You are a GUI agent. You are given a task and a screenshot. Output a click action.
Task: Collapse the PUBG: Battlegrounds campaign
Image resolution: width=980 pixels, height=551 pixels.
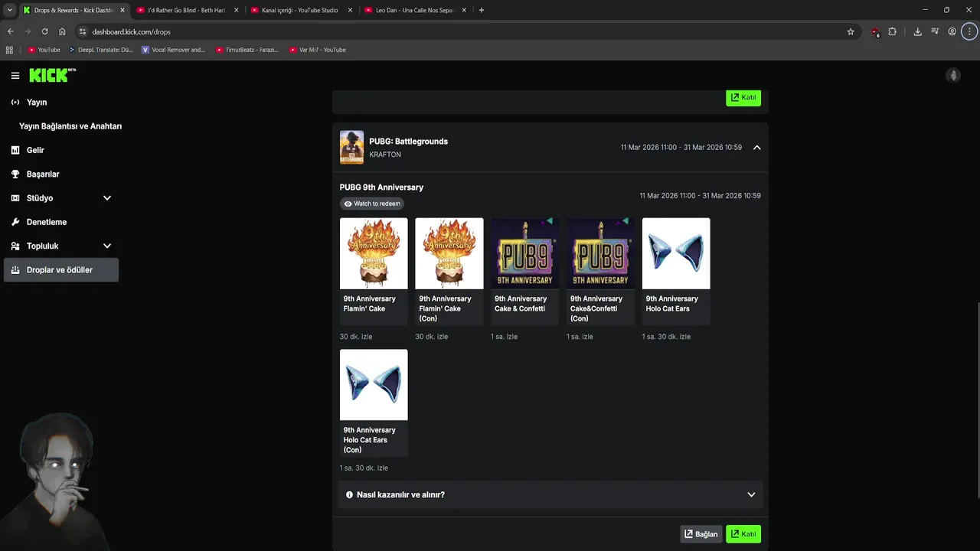point(756,148)
